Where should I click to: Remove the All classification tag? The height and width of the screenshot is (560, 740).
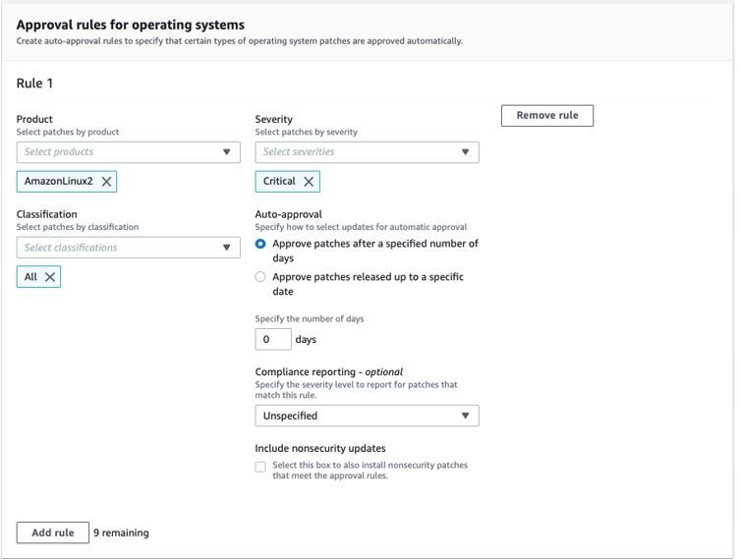pyautogui.click(x=50, y=277)
